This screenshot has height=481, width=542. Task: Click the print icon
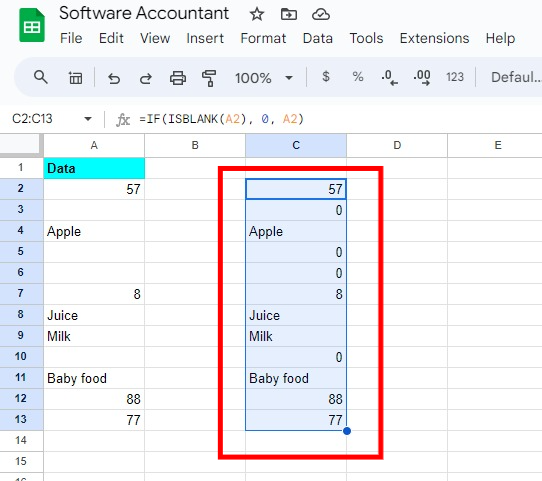coord(178,78)
